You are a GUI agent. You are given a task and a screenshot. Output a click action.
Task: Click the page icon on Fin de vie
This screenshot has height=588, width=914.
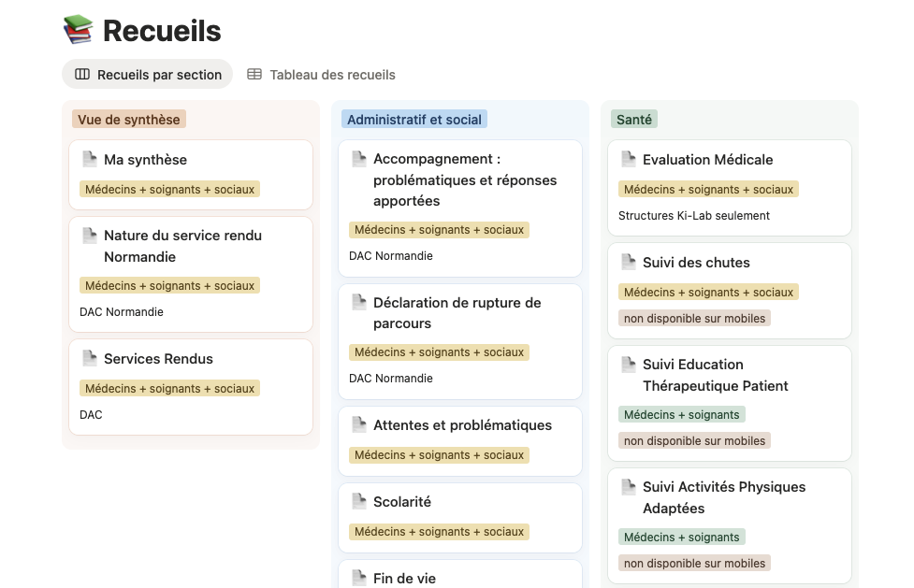click(x=358, y=578)
